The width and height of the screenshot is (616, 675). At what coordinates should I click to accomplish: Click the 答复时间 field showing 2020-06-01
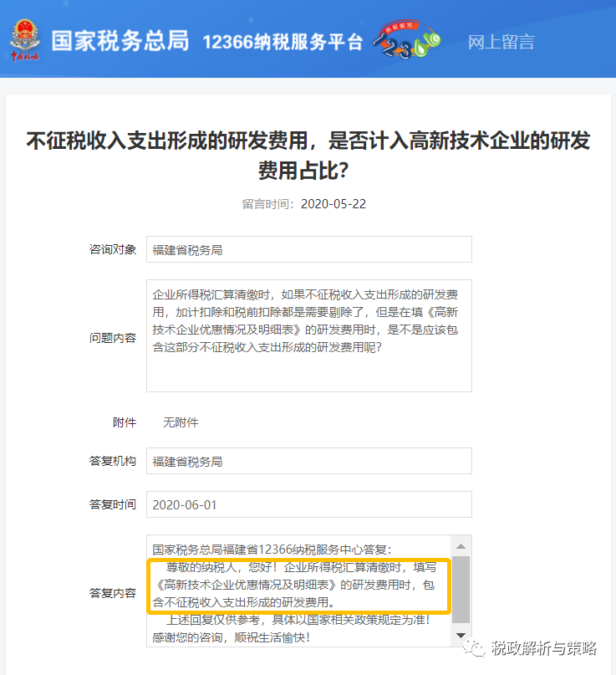pyautogui.click(x=308, y=504)
